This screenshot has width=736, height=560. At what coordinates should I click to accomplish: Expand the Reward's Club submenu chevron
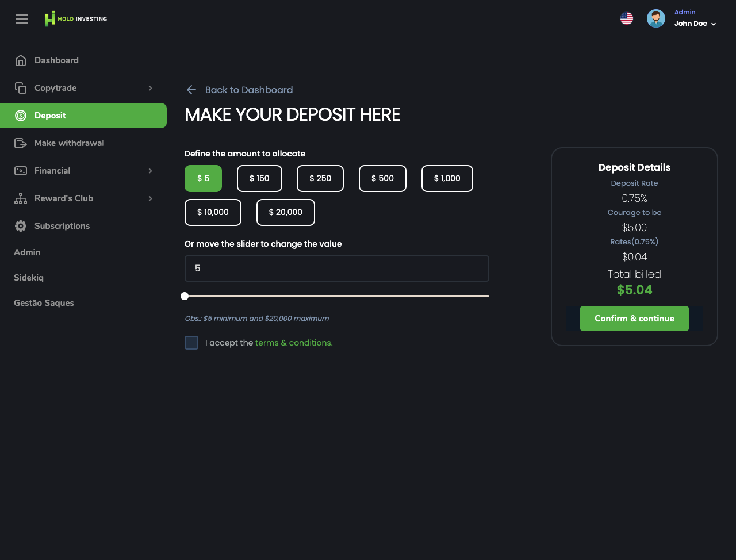[x=150, y=198]
